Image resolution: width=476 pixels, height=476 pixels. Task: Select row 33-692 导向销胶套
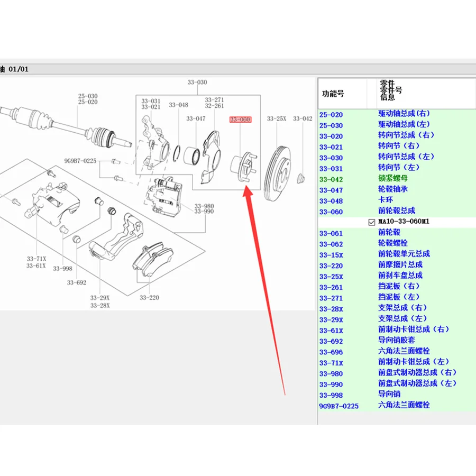click(397, 341)
